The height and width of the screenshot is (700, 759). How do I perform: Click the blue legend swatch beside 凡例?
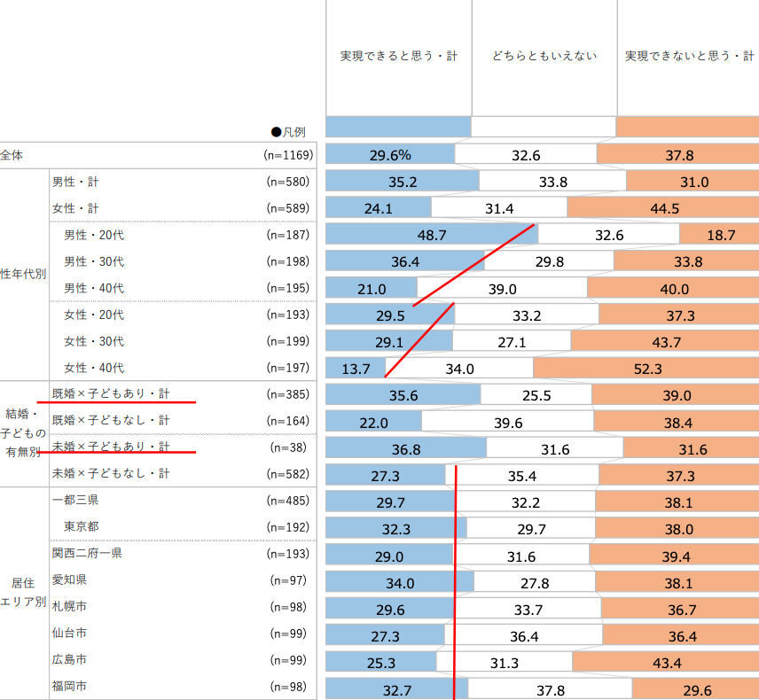[398, 127]
